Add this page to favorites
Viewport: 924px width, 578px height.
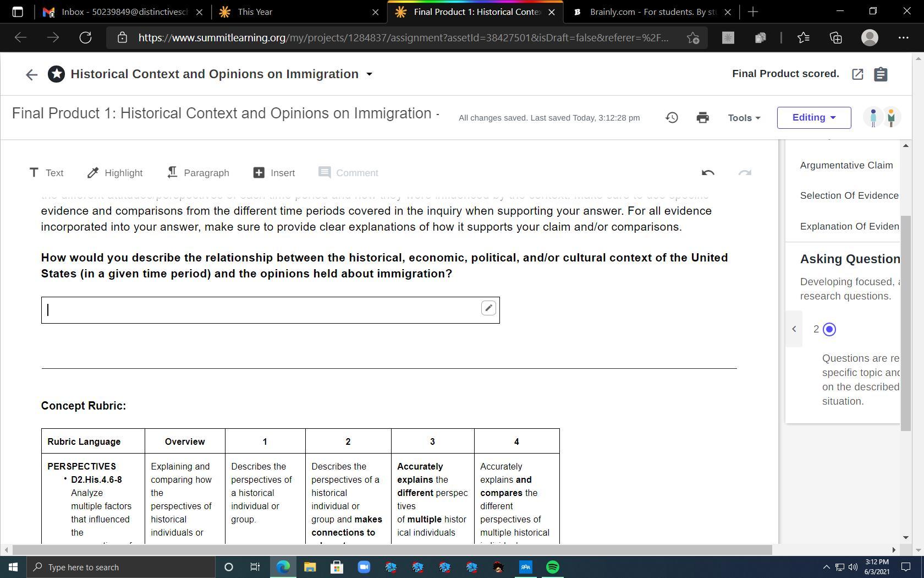tap(692, 37)
